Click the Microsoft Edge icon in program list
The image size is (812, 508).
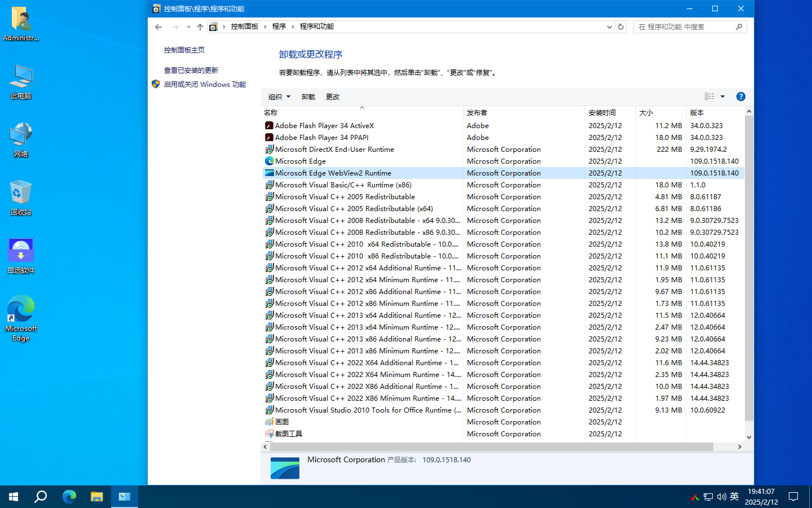(270, 161)
